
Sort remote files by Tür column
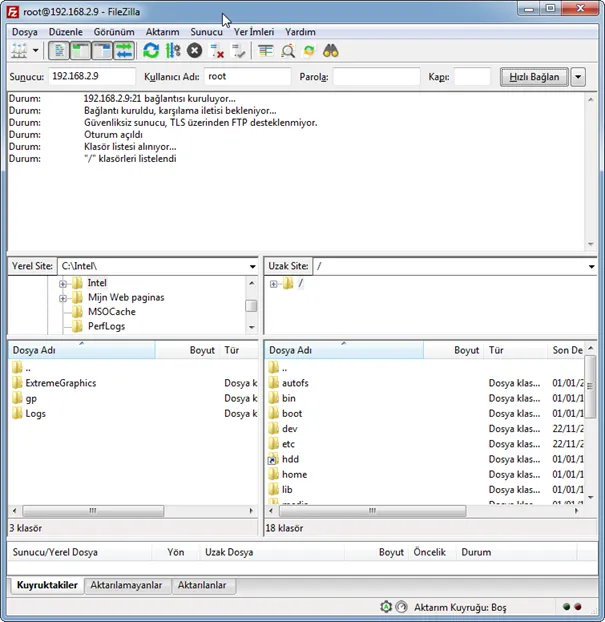(515, 350)
